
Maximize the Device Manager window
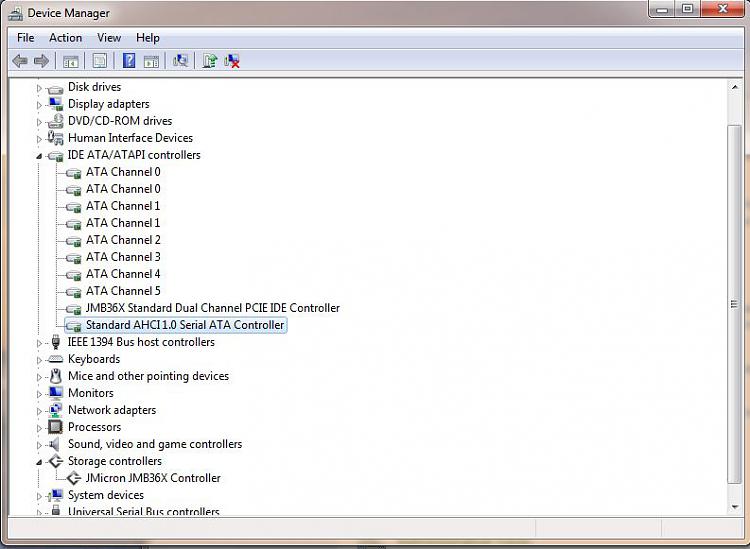pos(687,9)
